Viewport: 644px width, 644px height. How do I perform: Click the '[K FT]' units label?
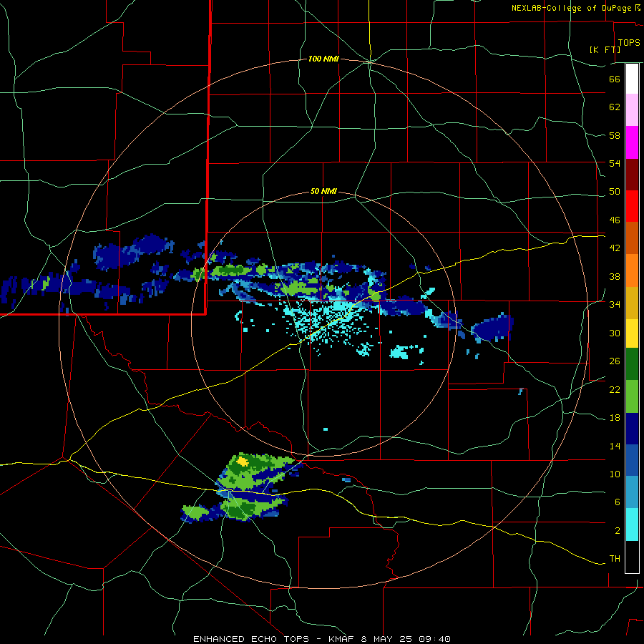(605, 49)
